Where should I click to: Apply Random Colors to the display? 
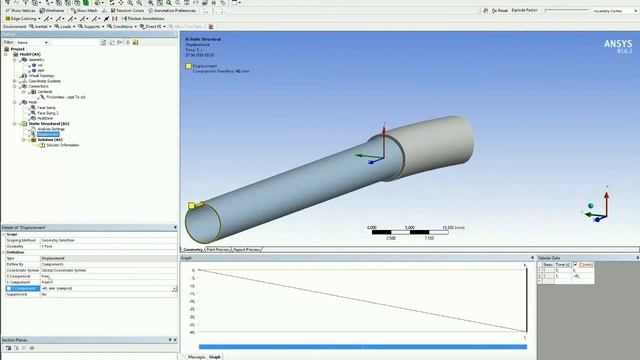[x=127, y=11]
